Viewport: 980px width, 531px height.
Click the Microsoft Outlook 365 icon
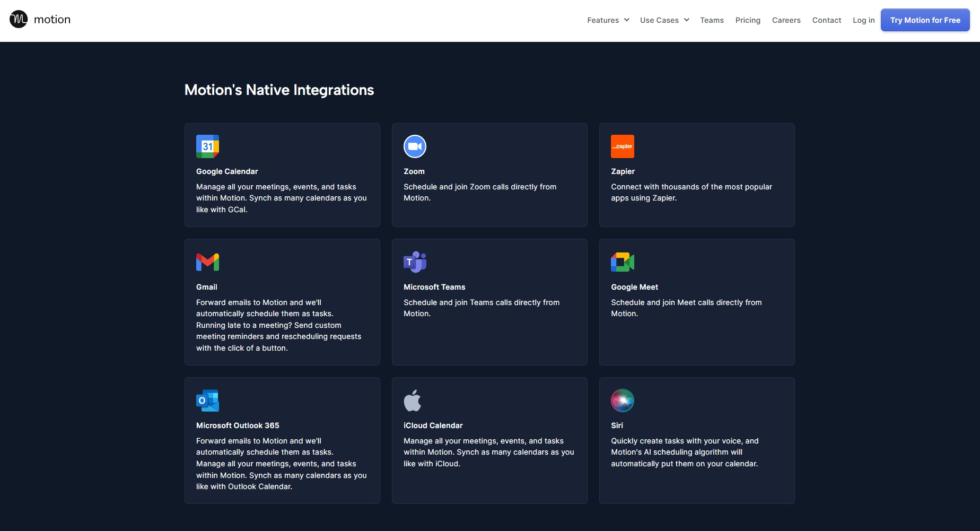pos(207,401)
